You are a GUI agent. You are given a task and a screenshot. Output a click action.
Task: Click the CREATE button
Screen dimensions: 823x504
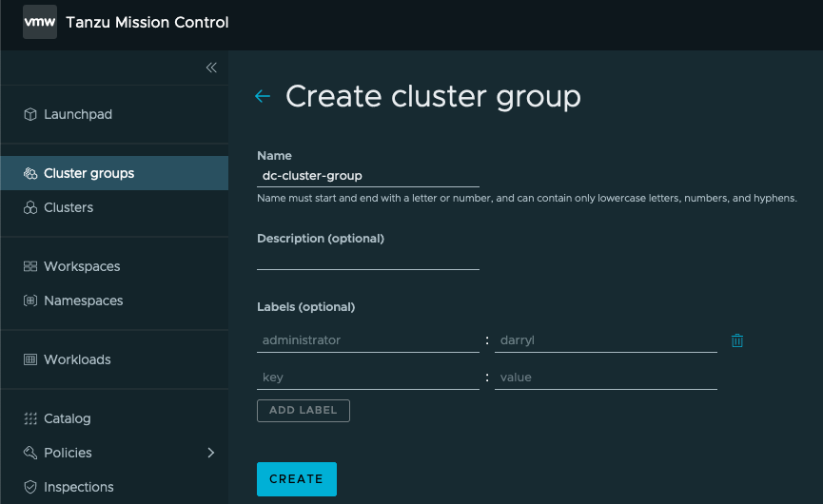[297, 479]
